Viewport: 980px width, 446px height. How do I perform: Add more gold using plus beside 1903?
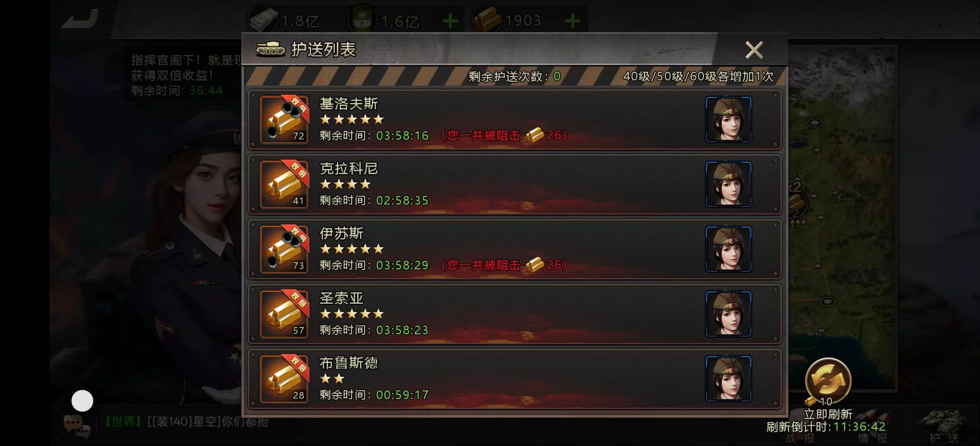coord(573,21)
